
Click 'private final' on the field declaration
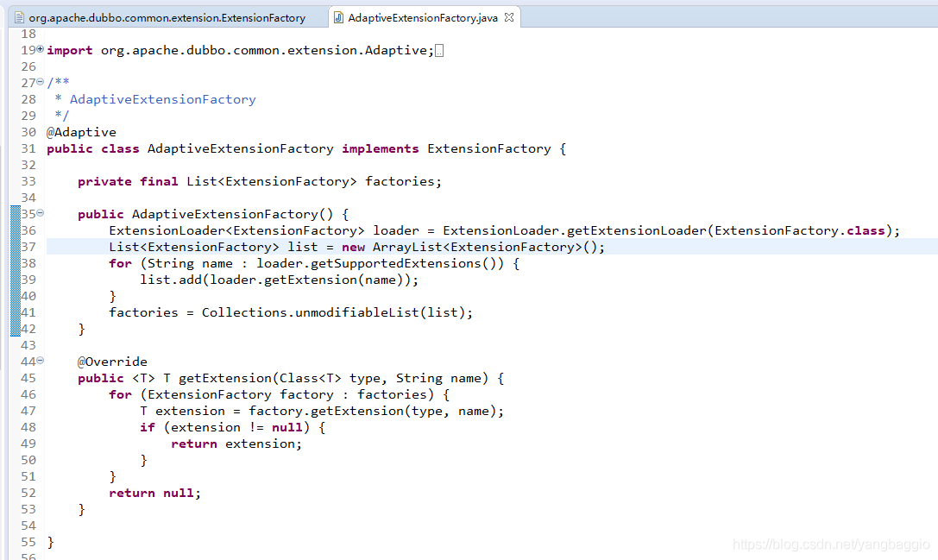tap(128, 182)
